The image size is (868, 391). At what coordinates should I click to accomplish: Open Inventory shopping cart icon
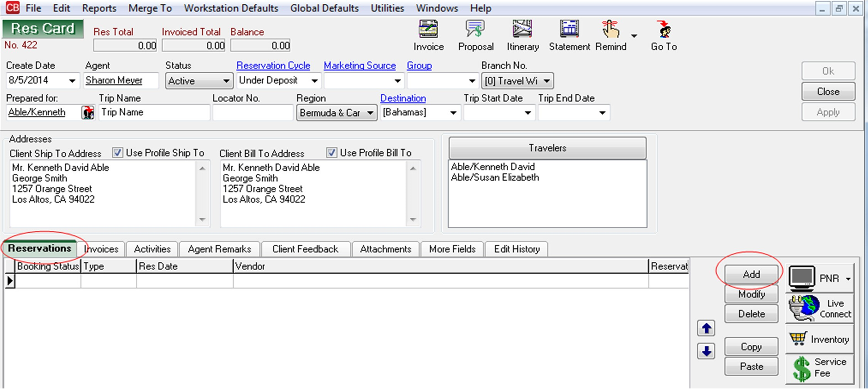[798, 339]
